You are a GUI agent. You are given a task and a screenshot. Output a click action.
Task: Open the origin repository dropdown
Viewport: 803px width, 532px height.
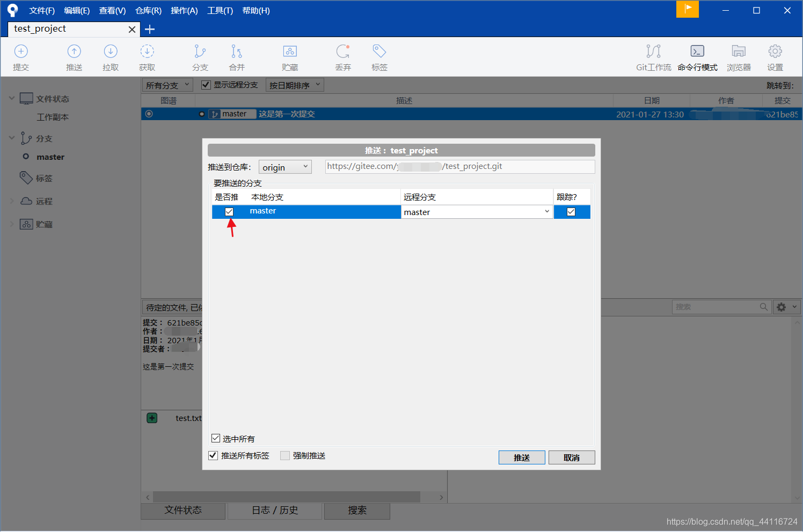pyautogui.click(x=285, y=167)
